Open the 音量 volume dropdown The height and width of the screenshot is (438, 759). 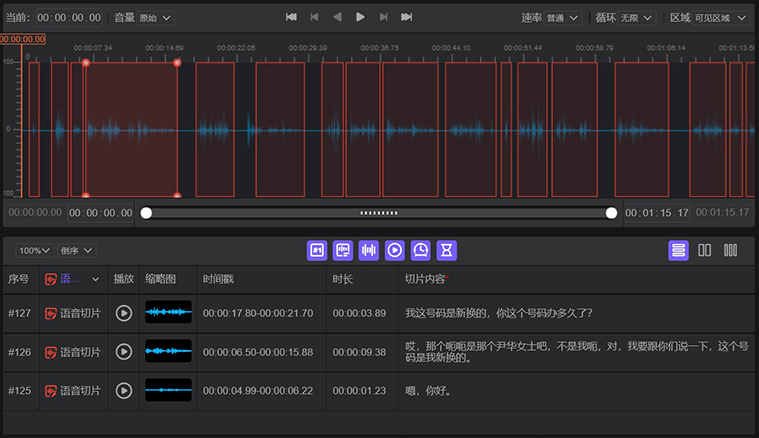154,18
